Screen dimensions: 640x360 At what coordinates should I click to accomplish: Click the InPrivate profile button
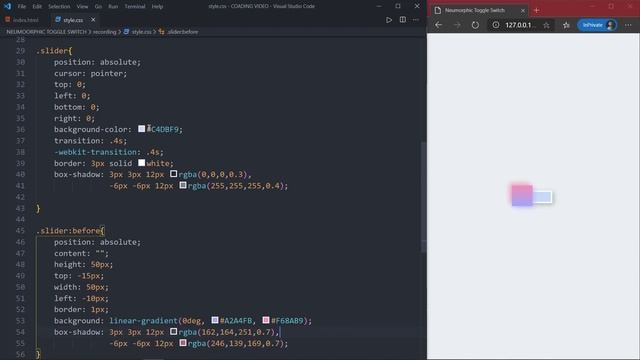(x=597, y=25)
